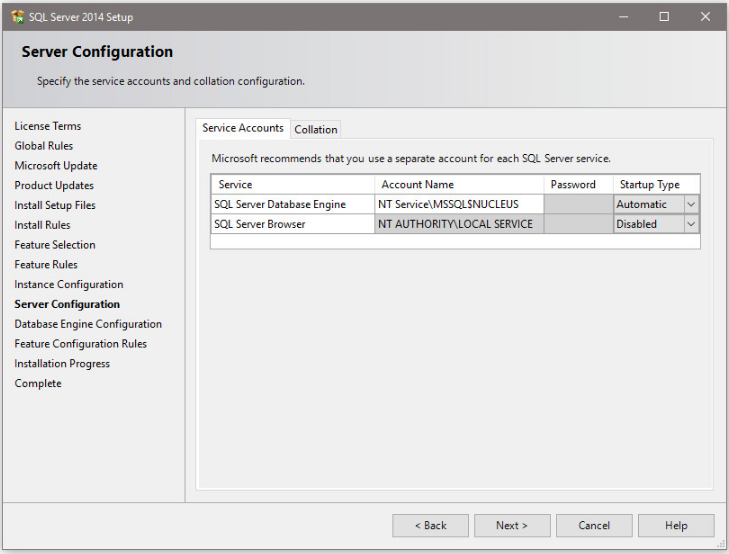Viewport: 729px width, 554px height.
Task: Open Help for this setup page
Action: click(x=676, y=525)
